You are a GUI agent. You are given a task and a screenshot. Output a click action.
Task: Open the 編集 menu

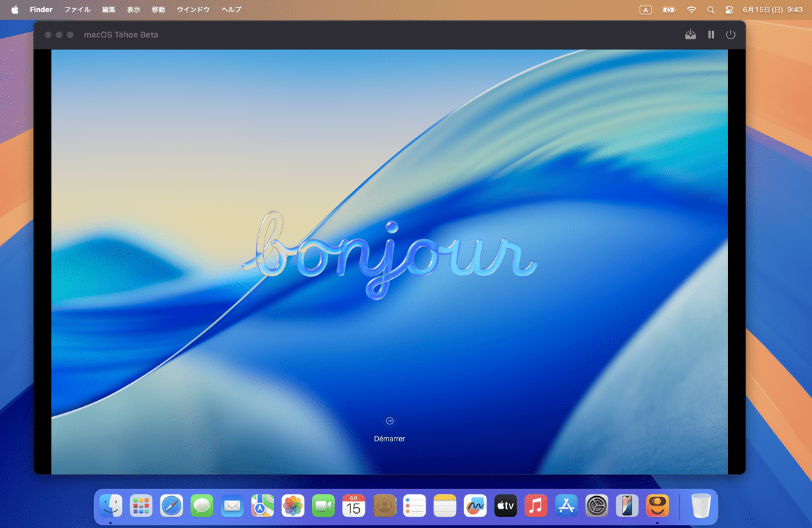[109, 10]
